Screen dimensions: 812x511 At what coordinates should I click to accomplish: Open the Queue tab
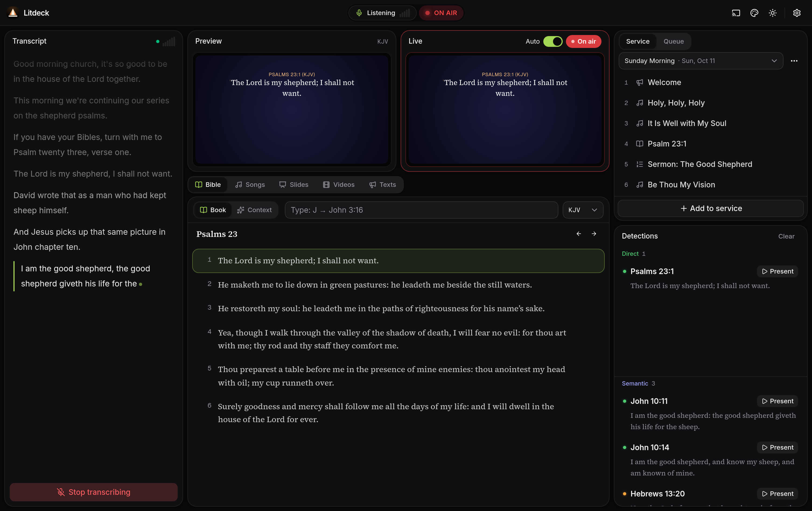coord(673,41)
